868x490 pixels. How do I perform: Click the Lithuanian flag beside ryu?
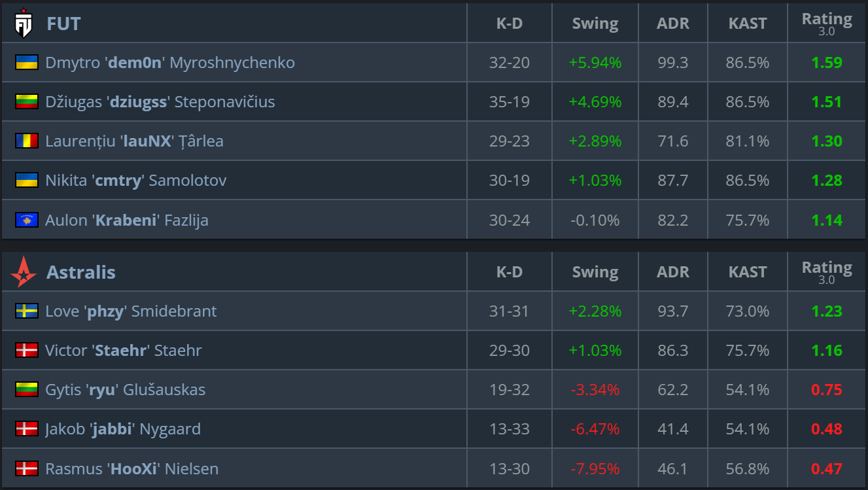point(27,389)
